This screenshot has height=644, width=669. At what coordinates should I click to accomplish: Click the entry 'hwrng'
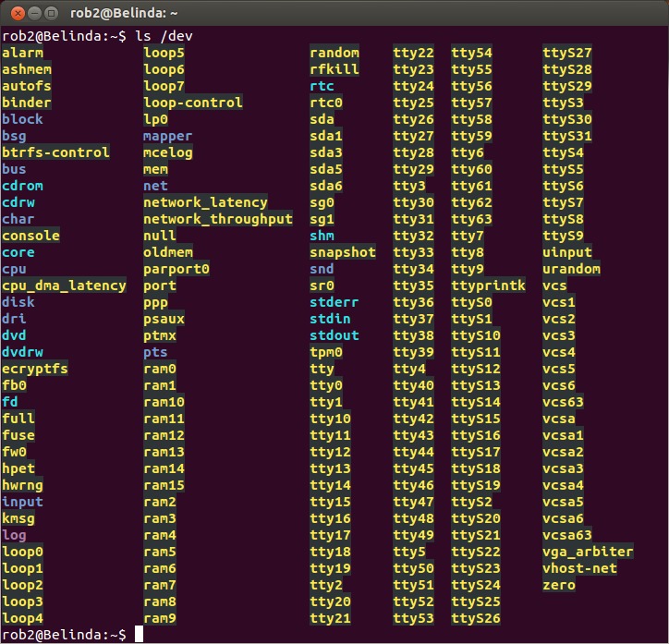coord(22,485)
